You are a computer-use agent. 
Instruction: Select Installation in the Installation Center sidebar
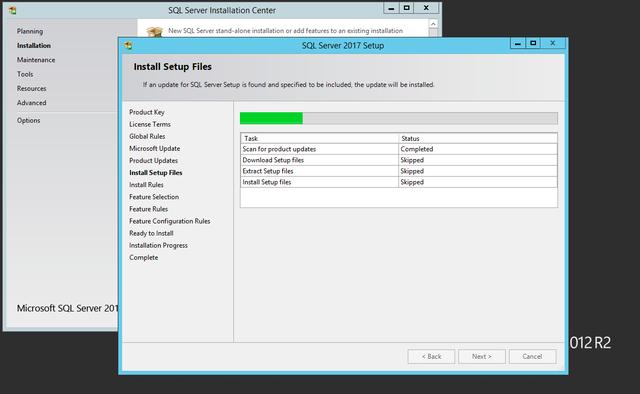click(34, 45)
